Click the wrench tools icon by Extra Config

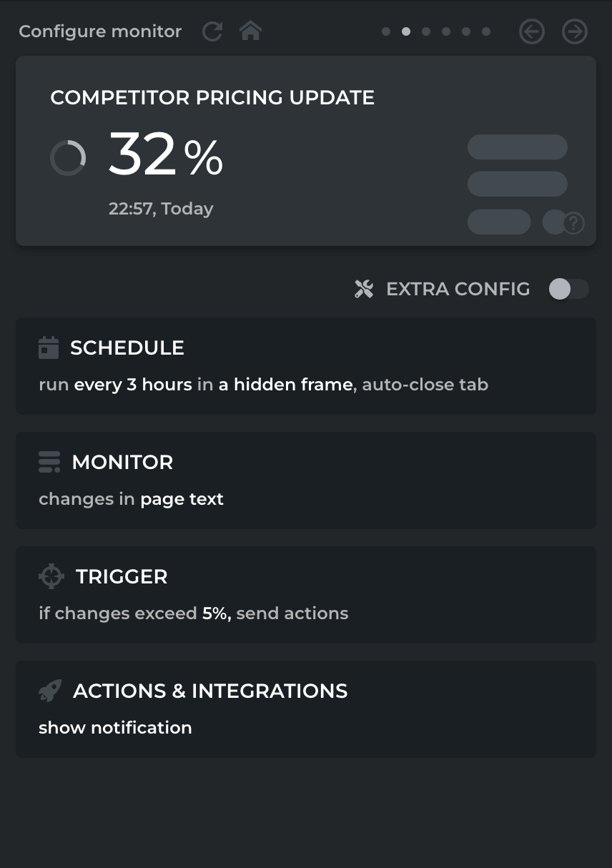click(364, 289)
